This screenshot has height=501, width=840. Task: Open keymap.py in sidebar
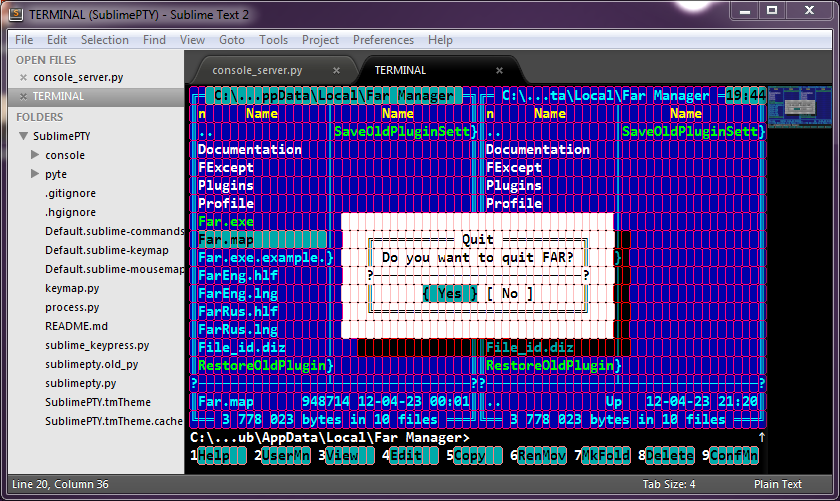coord(72,288)
